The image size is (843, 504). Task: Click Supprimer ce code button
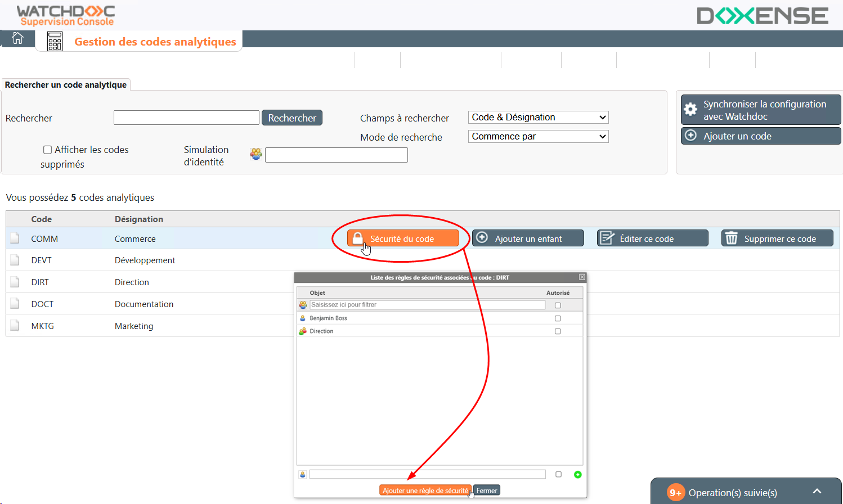pos(777,238)
